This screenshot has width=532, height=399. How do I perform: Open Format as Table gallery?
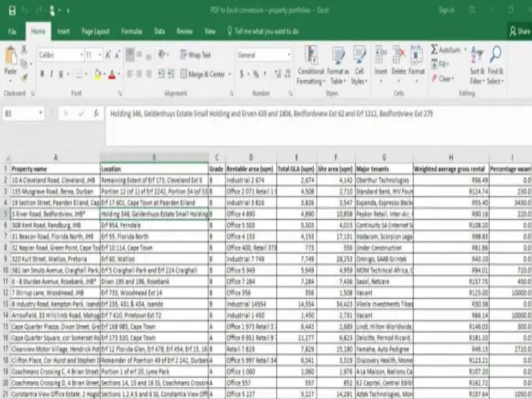(338, 65)
